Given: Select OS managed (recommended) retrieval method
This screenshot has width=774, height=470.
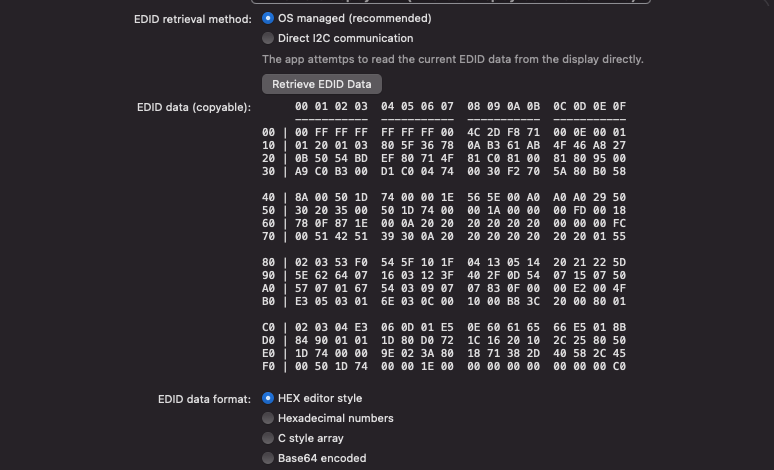Looking at the screenshot, I should pyautogui.click(x=268, y=18).
